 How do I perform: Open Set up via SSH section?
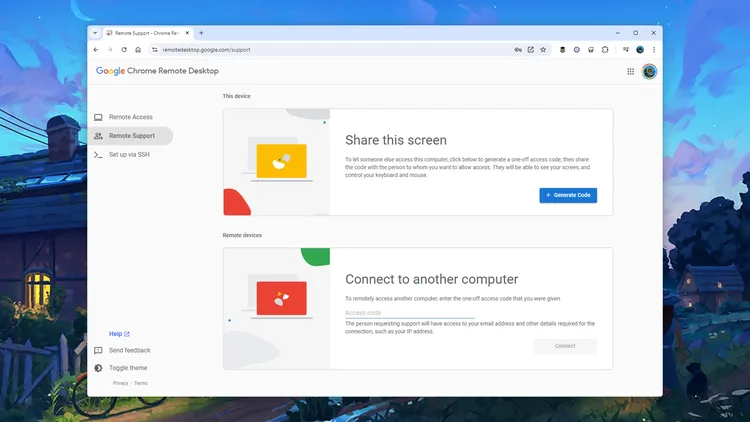point(129,154)
